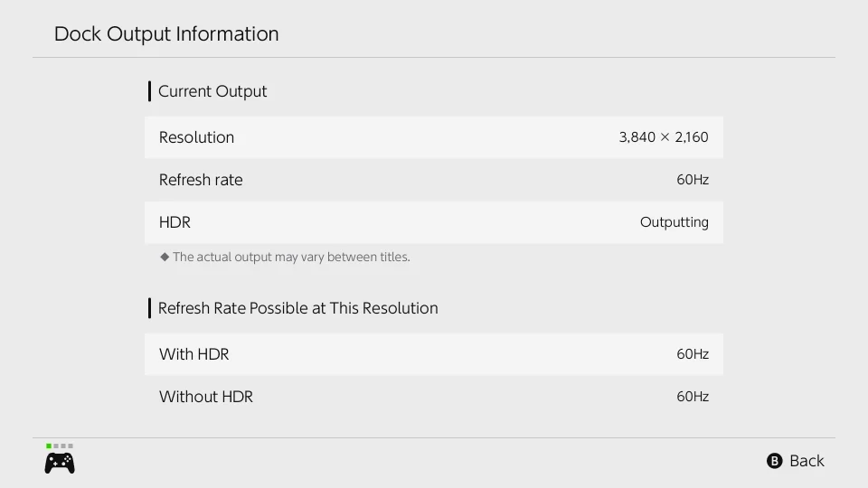Select the With HDR label
This screenshot has height=488, width=868.
(193, 354)
